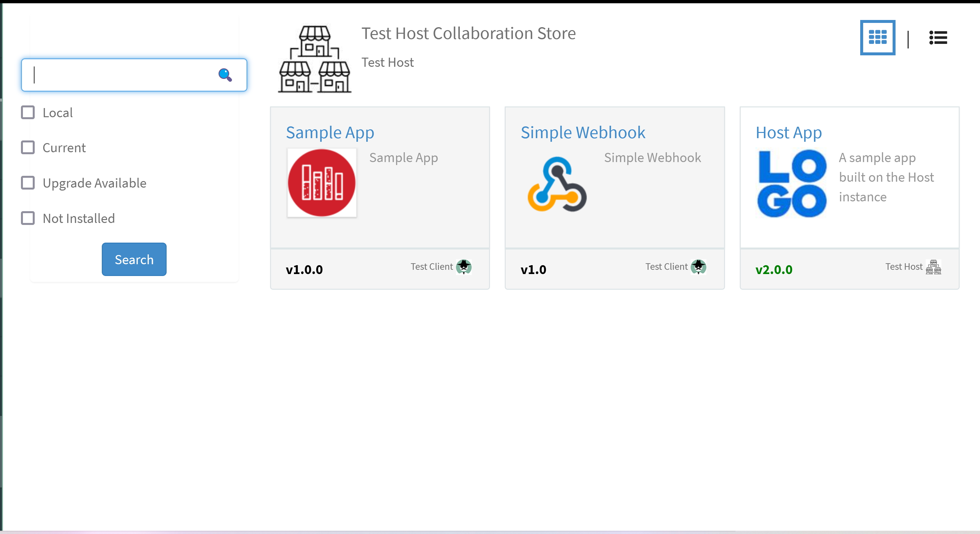Viewport: 980px width, 534px height.
Task: Click the Sample App red icon
Action: tap(321, 183)
